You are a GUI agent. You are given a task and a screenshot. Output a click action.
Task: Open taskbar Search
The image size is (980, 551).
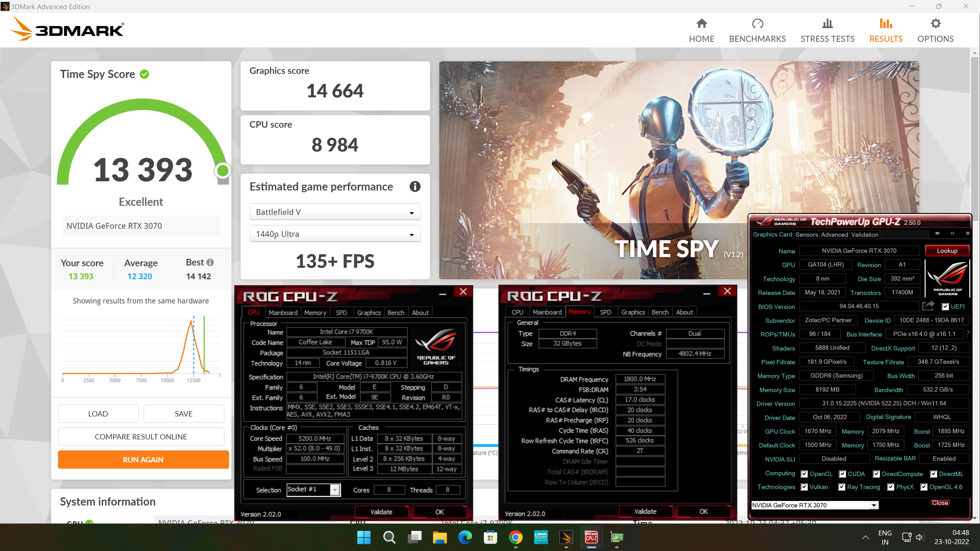pyautogui.click(x=389, y=537)
